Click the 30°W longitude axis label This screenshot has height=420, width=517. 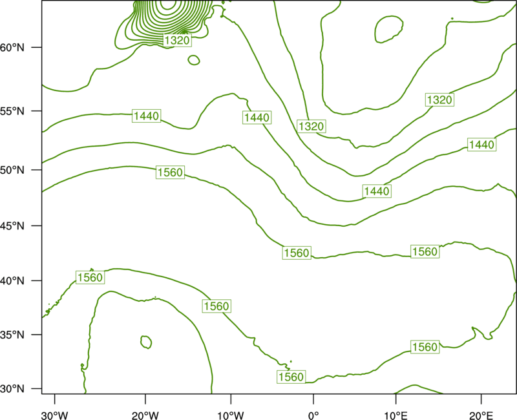54,415
